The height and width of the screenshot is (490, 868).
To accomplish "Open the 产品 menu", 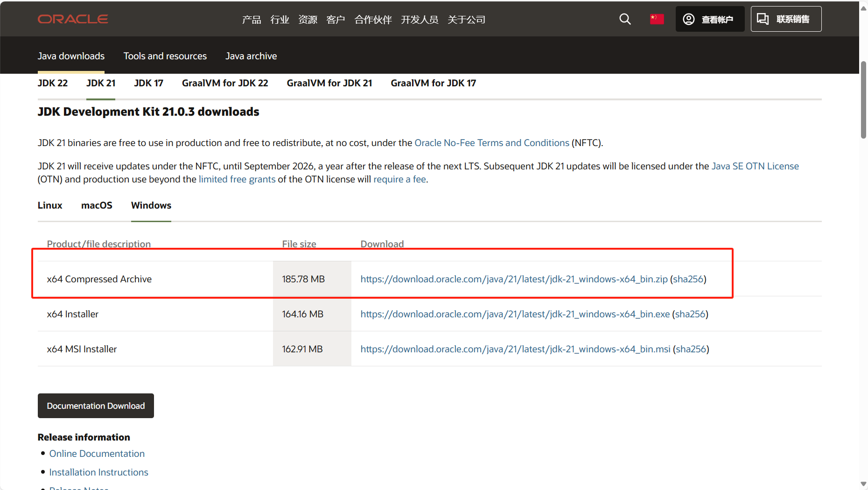I will (252, 20).
